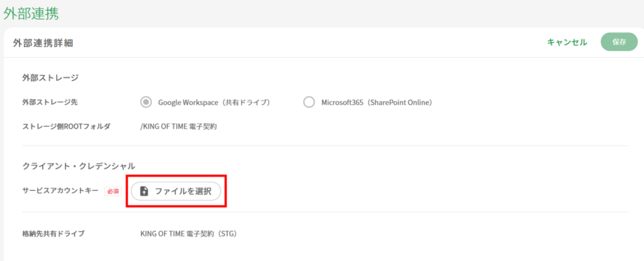Screen dimensions: 644x261
Task: Click the 外部ストレージ先 field label
Action: 50,103
